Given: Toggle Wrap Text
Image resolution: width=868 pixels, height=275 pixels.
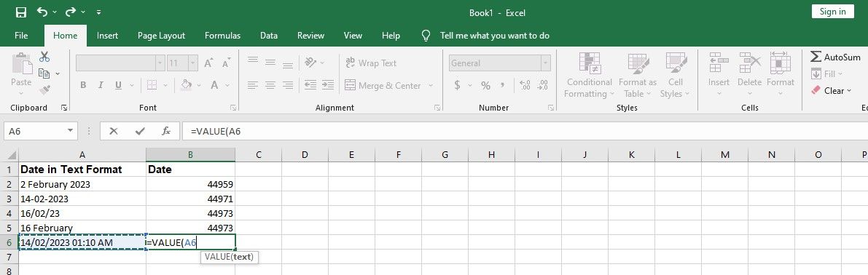Looking at the screenshot, I should (x=370, y=63).
